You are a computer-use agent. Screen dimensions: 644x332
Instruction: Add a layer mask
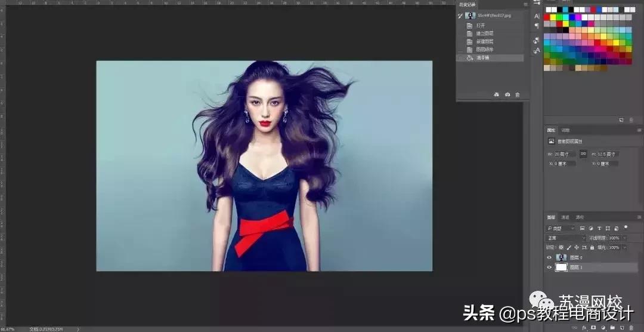(593, 328)
